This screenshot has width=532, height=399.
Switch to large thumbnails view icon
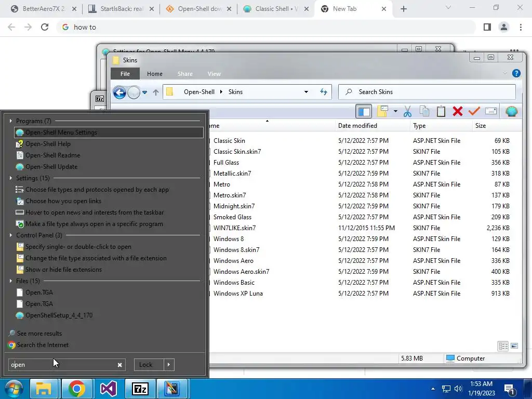[x=514, y=345]
